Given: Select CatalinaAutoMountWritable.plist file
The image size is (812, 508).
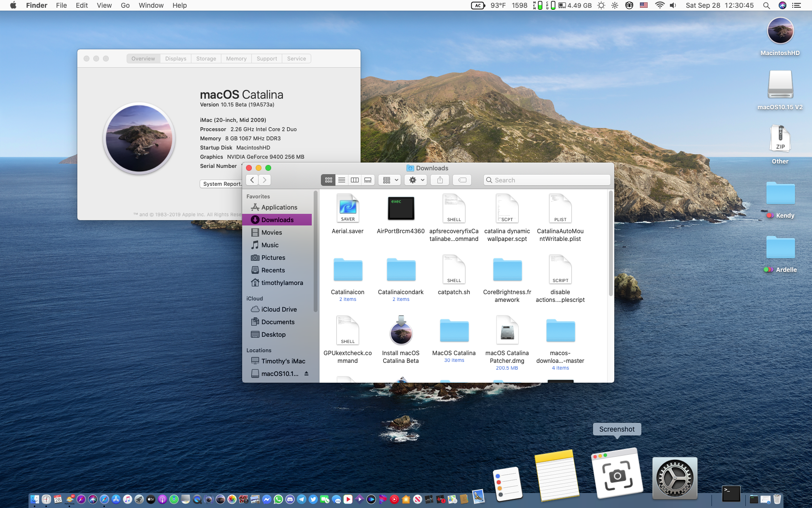Looking at the screenshot, I should pos(560,209).
